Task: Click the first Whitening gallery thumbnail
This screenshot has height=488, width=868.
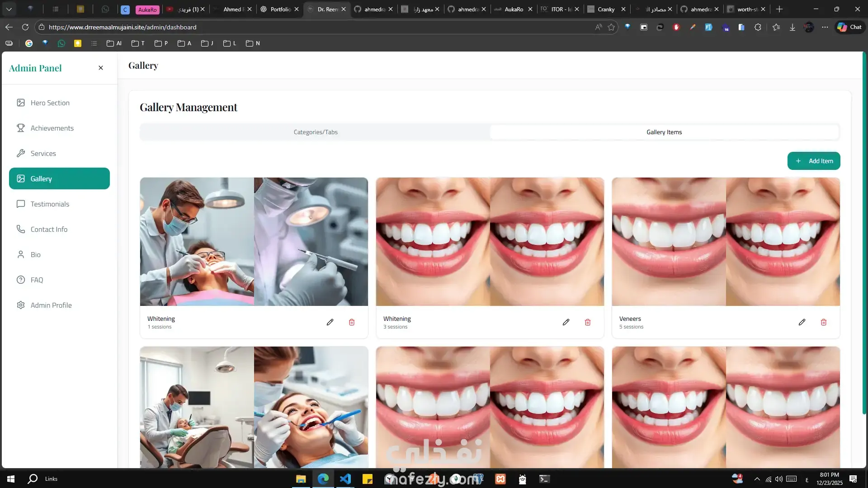Action: [254, 242]
